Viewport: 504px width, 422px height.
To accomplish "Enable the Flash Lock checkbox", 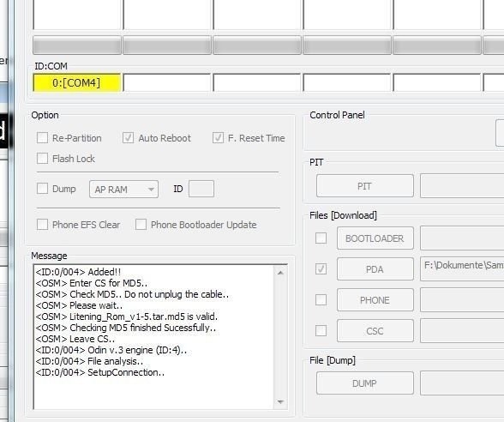I will click(43, 159).
